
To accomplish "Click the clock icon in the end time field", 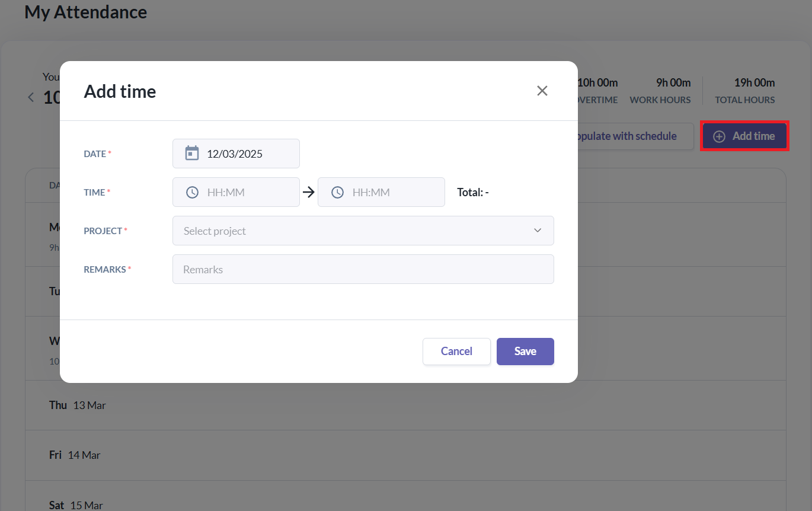I will (337, 192).
